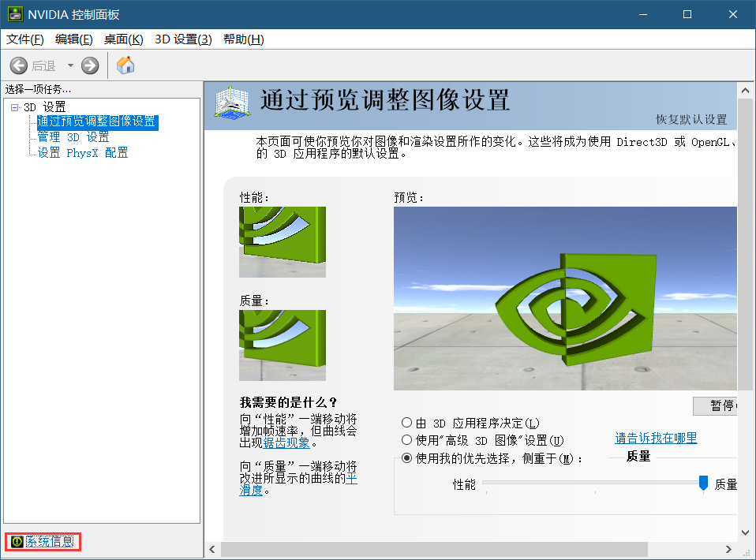The image size is (756, 560).
Task: Click the green system information icon
Action: coord(17,542)
